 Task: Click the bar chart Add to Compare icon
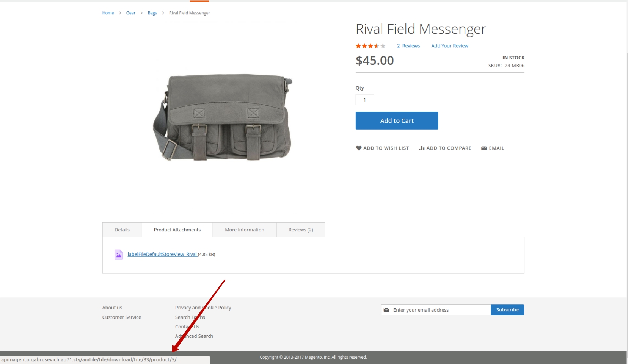pyautogui.click(x=421, y=148)
